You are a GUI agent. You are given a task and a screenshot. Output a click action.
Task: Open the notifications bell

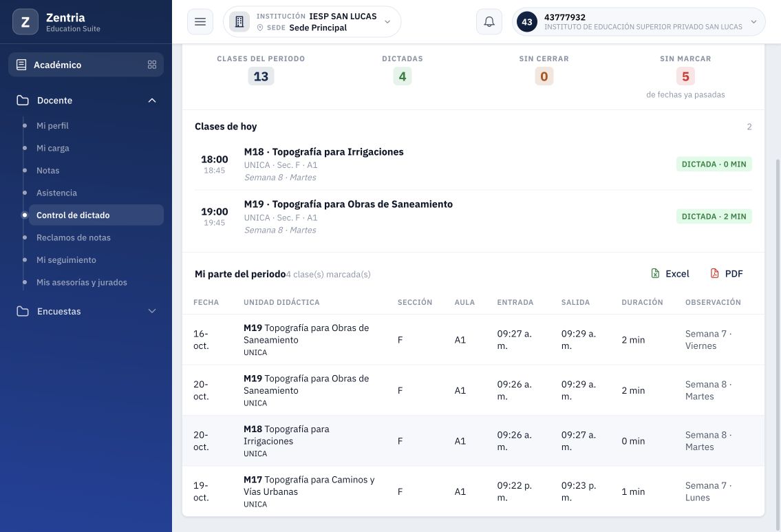[x=489, y=22]
